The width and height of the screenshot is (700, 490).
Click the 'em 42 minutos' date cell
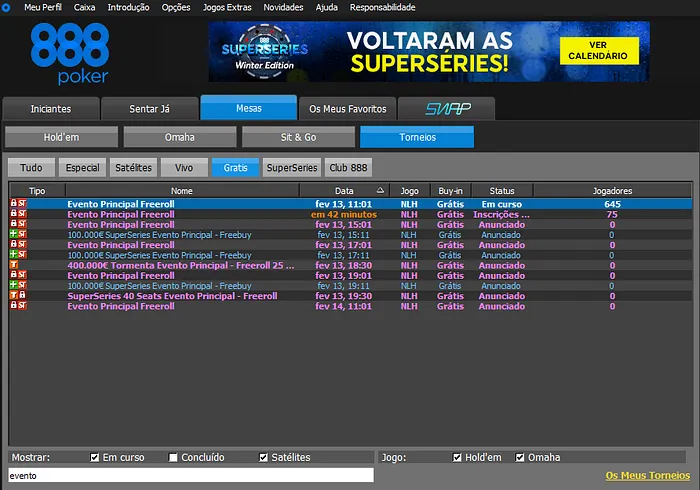click(x=344, y=214)
